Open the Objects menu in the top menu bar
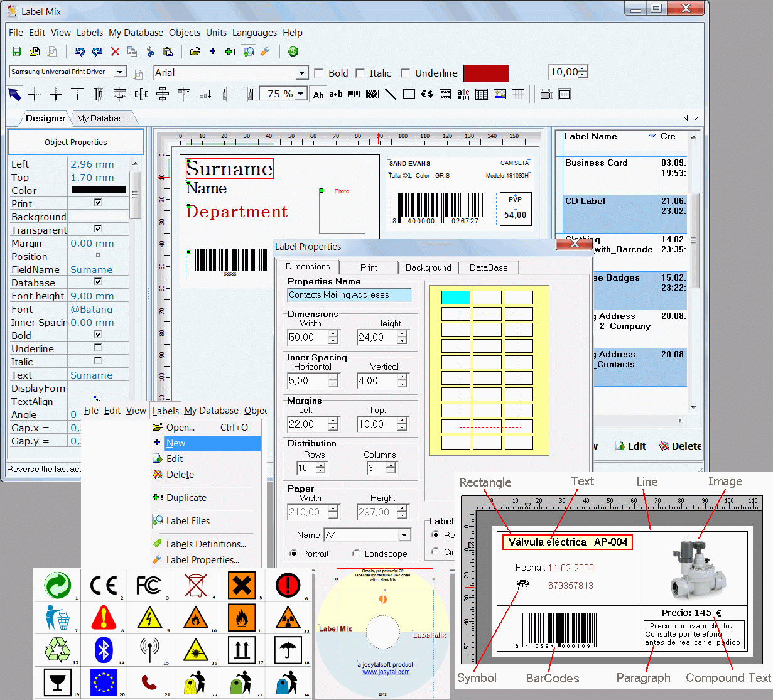The height and width of the screenshot is (700, 773). pos(185,33)
